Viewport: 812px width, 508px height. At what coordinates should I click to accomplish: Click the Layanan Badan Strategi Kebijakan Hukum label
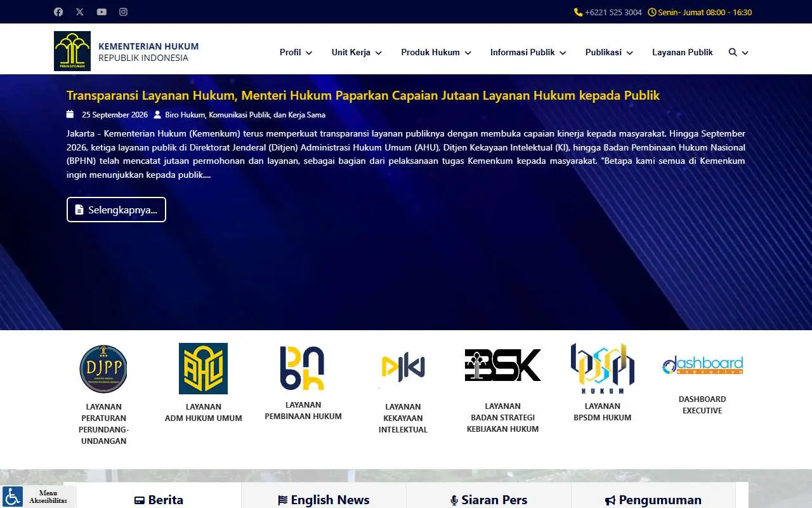[x=502, y=418]
